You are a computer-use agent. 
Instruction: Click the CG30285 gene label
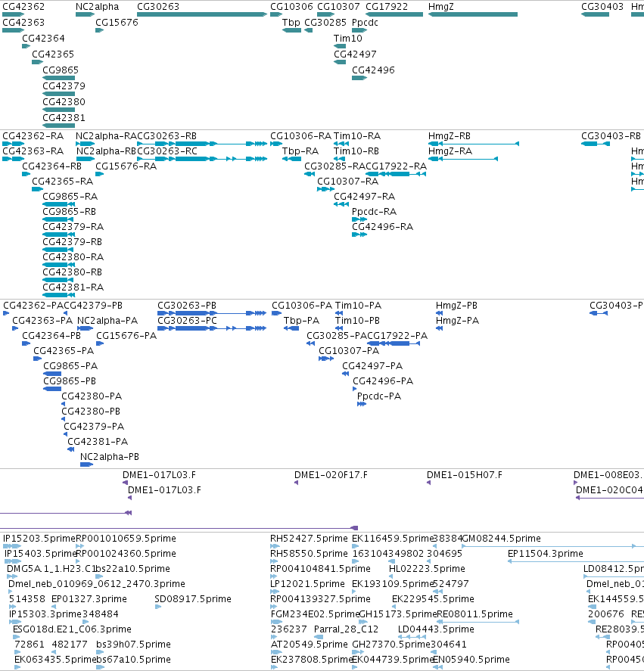pos(325,23)
